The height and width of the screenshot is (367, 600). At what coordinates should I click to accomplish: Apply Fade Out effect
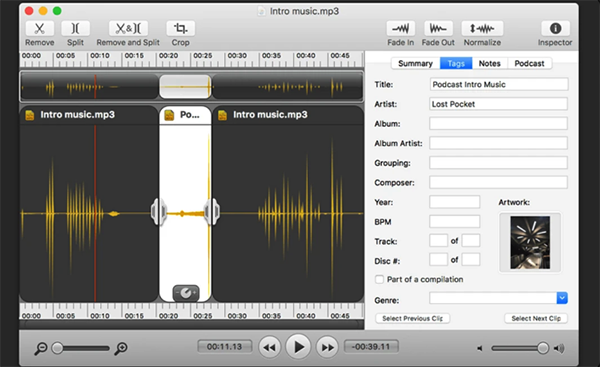click(438, 29)
